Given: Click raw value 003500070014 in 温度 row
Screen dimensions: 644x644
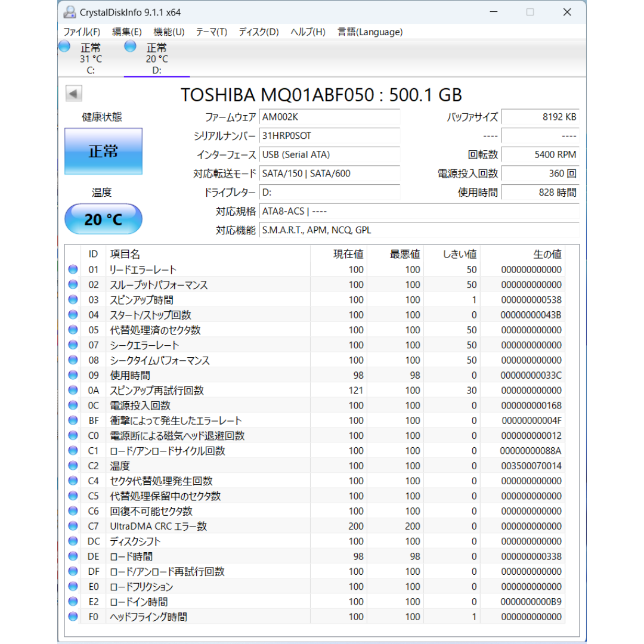Looking at the screenshot, I should [x=531, y=466].
